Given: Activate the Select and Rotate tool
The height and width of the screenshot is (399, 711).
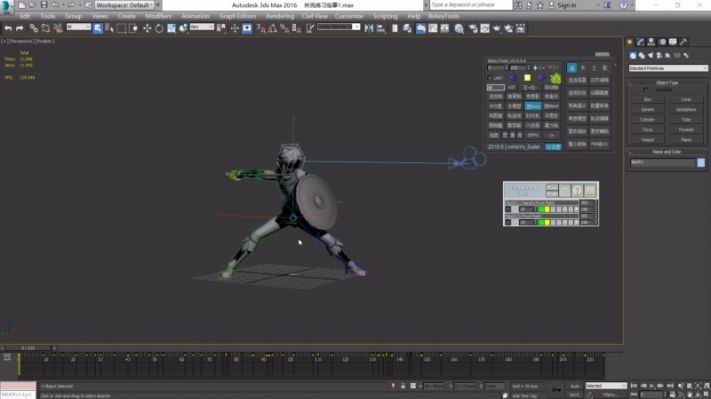Looking at the screenshot, I should tap(159, 28).
